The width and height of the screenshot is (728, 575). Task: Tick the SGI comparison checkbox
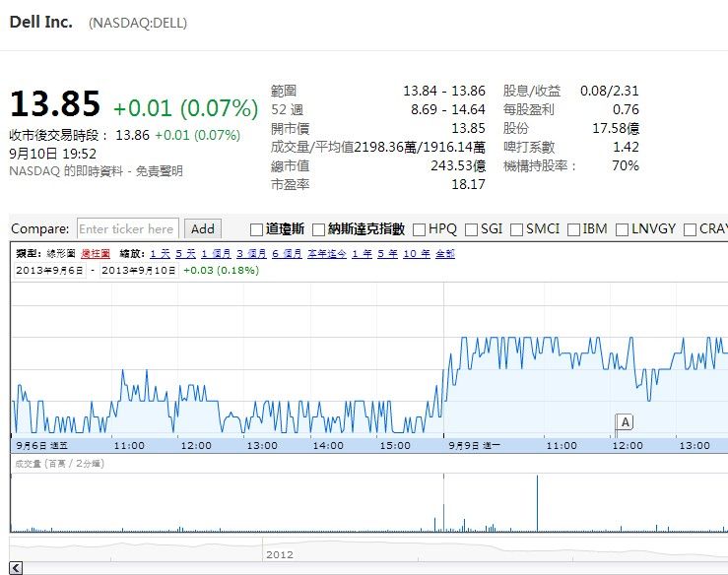pos(471,229)
